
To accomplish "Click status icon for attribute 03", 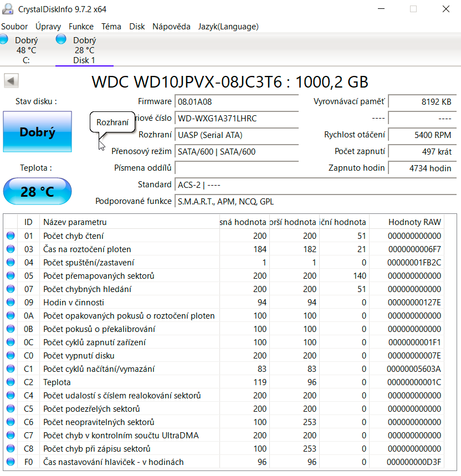I will coord(11,249).
